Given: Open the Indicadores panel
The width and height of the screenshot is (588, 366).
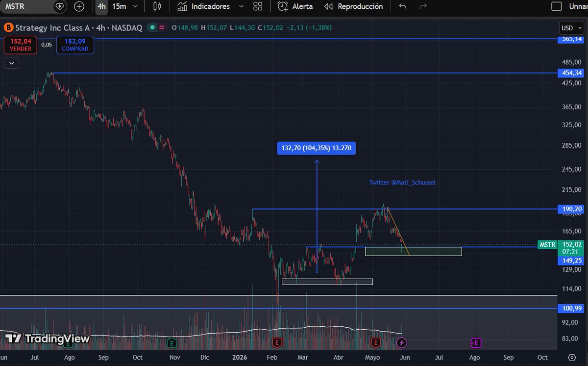Looking at the screenshot, I should pyautogui.click(x=203, y=7).
